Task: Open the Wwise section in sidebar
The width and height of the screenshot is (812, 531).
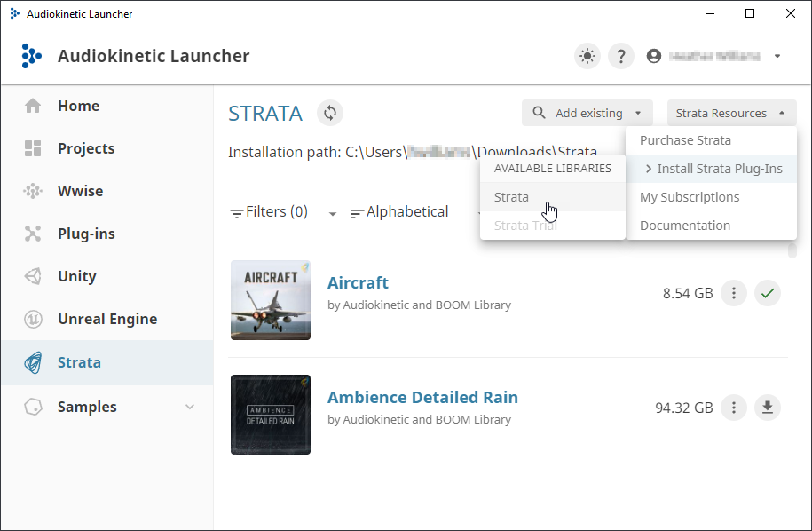Action: pyautogui.click(x=80, y=191)
